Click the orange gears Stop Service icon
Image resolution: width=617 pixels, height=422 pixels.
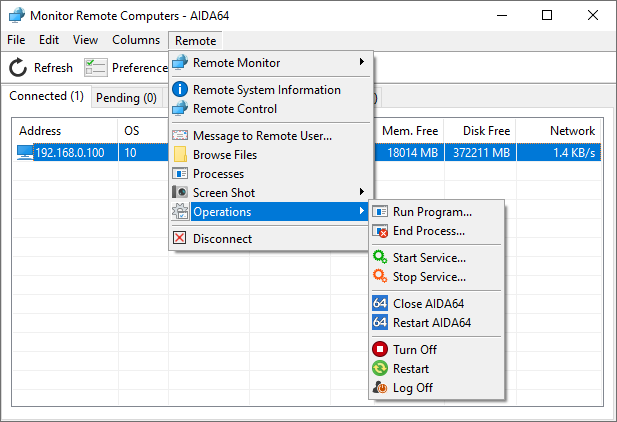pos(380,276)
